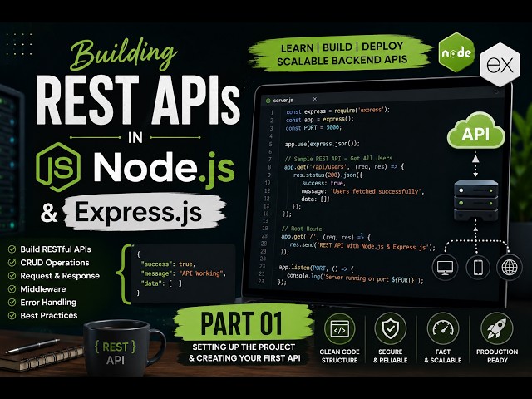Click the 'app.use(express.json());' code line
The image size is (532, 399).
[322, 144]
